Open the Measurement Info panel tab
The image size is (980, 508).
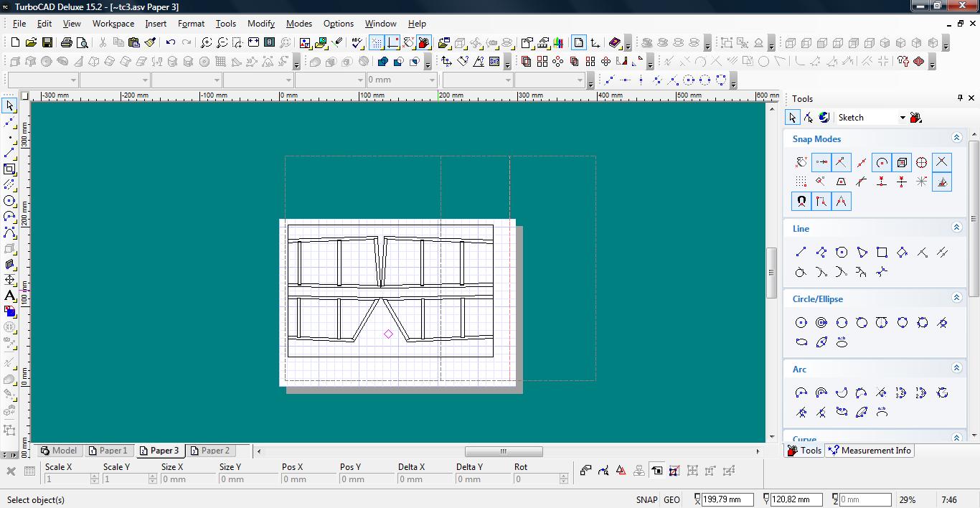tap(870, 451)
